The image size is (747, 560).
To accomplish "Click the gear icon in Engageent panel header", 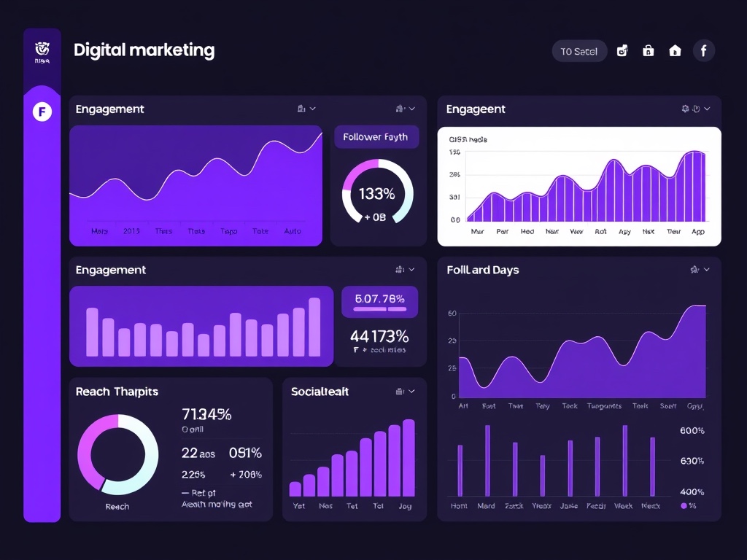I will (685, 109).
